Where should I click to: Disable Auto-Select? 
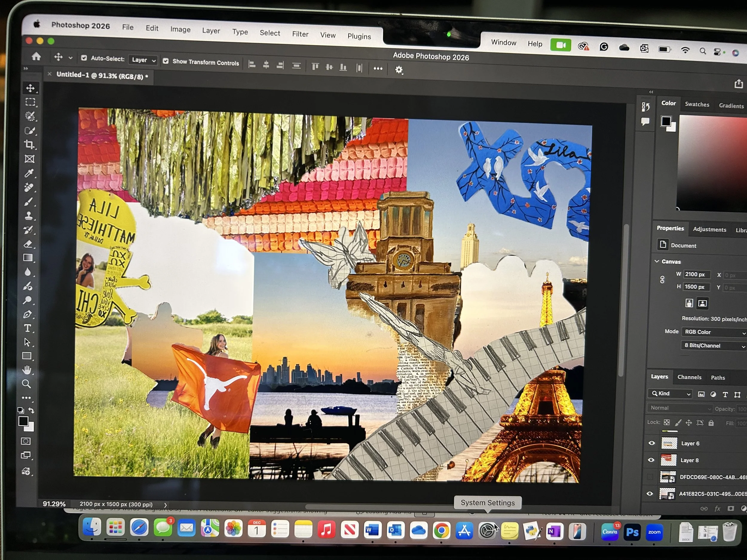[x=84, y=58]
